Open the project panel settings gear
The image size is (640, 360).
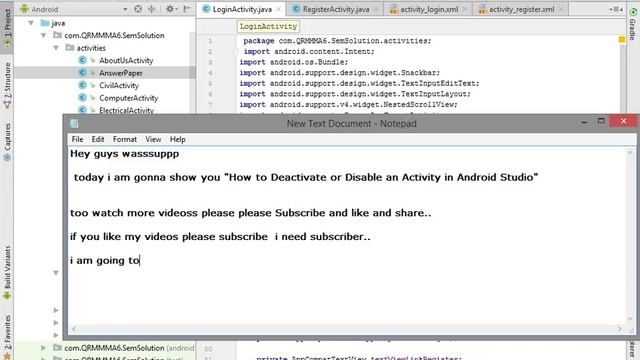click(x=170, y=9)
